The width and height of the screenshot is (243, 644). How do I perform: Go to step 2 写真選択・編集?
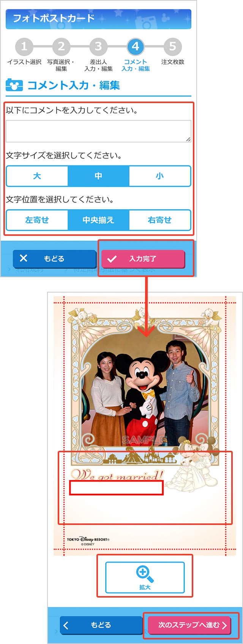(x=61, y=47)
